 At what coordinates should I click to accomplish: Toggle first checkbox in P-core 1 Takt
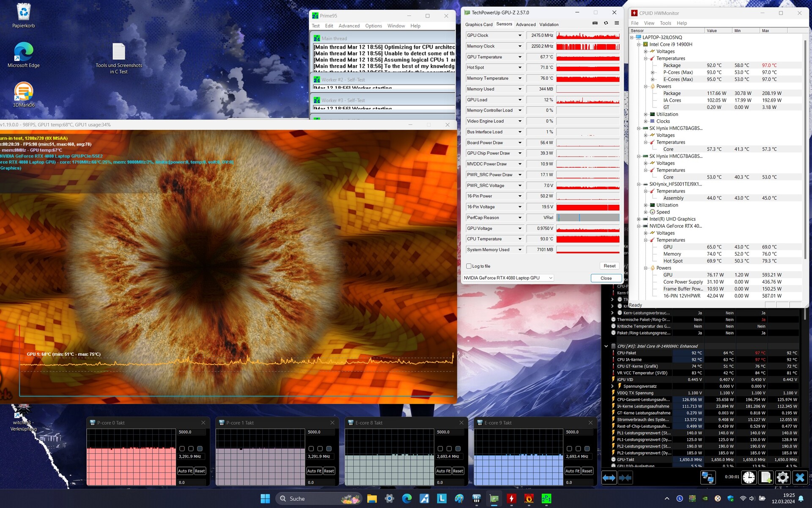[311, 448]
